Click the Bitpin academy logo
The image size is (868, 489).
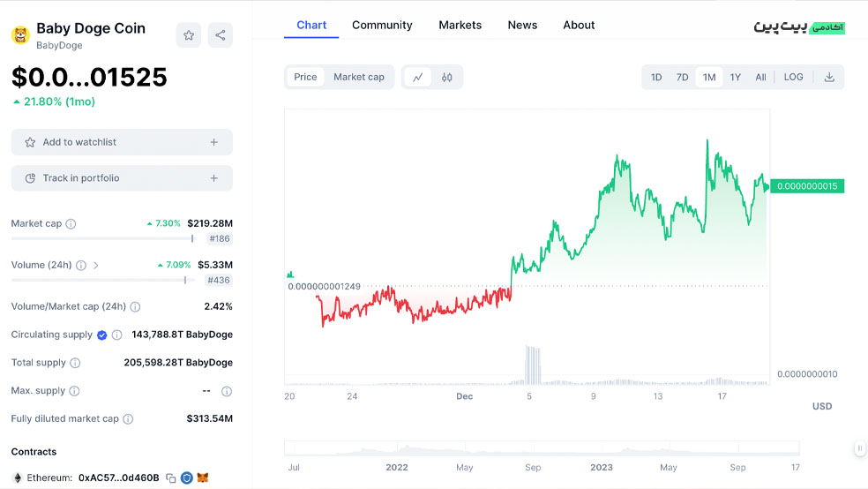click(x=799, y=27)
